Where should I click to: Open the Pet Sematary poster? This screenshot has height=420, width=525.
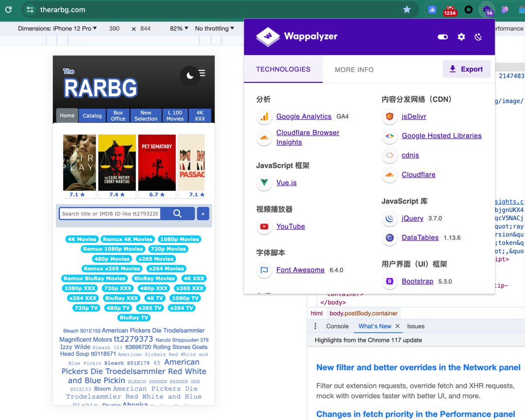click(x=157, y=162)
